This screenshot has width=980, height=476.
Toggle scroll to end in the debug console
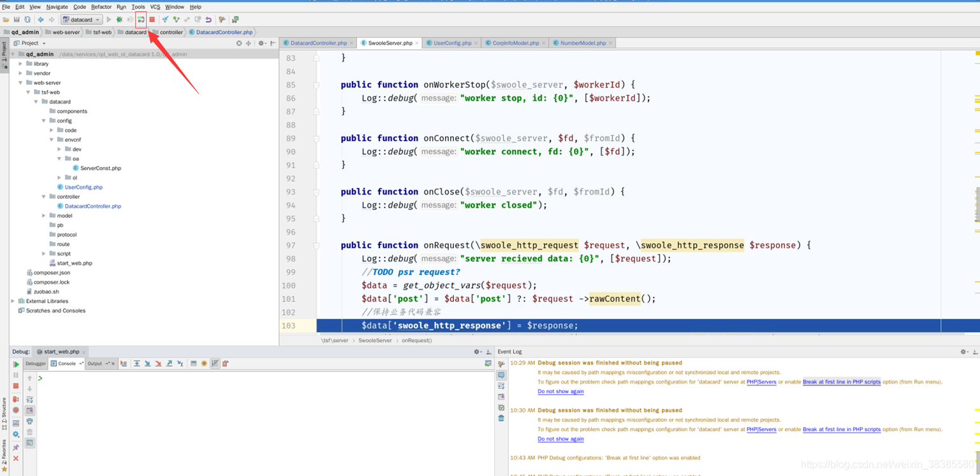point(29,410)
